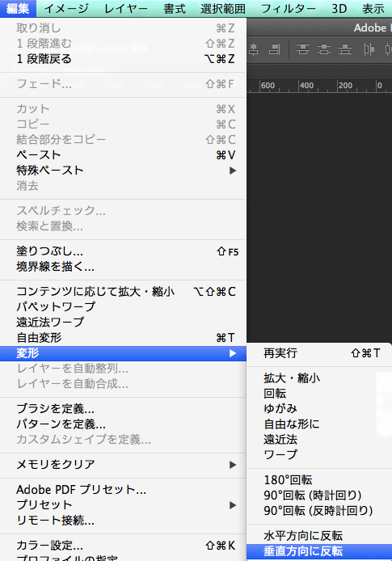
Task: Select ゆがみ in the submenu
Action: 319,408
